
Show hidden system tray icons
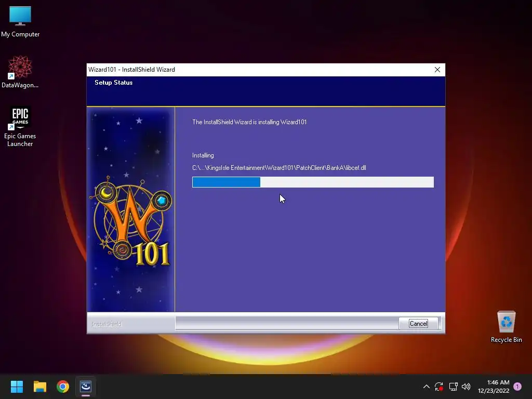[x=427, y=387]
